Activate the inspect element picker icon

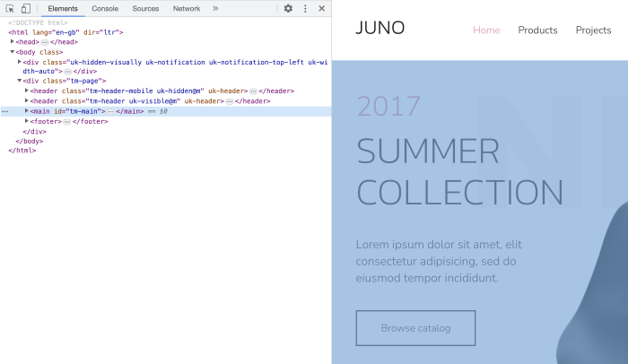(10, 8)
